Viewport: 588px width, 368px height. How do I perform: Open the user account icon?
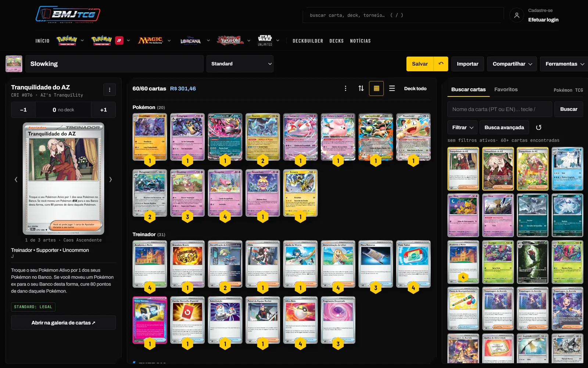click(516, 15)
